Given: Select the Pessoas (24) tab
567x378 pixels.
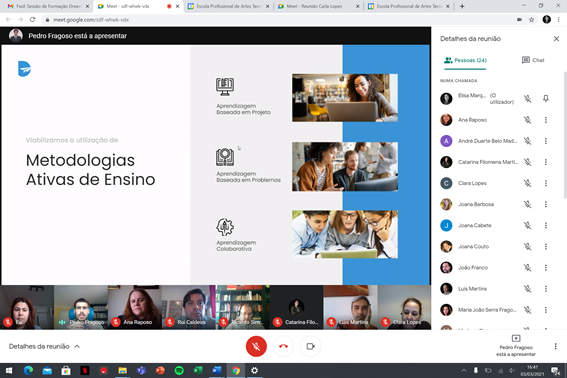Looking at the screenshot, I should pos(465,60).
